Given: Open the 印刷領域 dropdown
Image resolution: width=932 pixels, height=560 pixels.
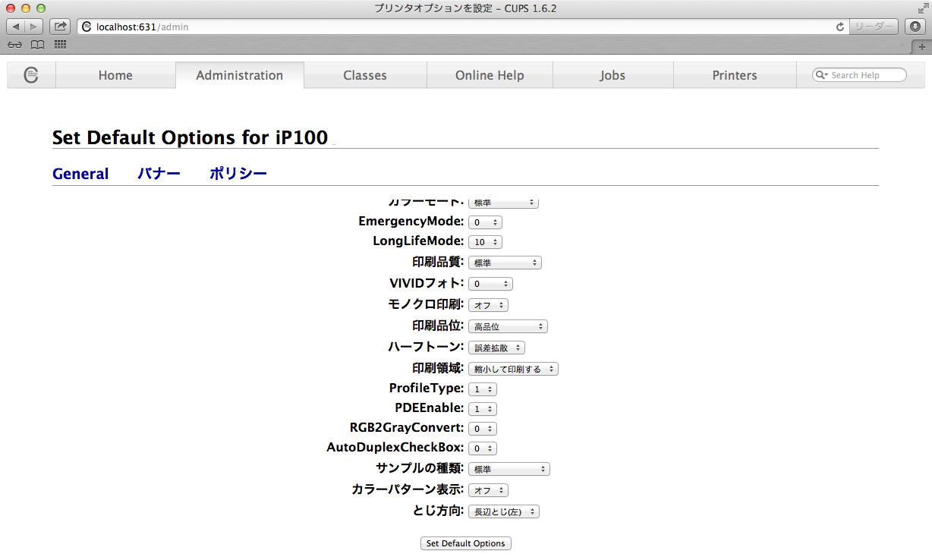Looking at the screenshot, I should click(x=513, y=369).
